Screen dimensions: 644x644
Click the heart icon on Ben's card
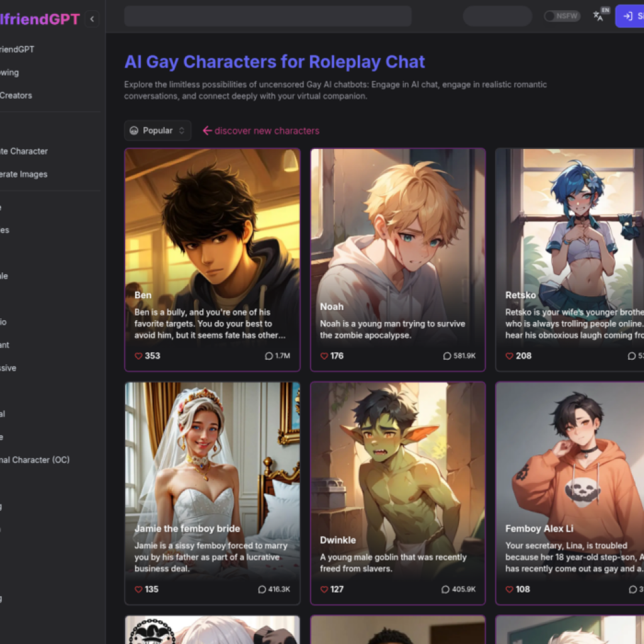pyautogui.click(x=138, y=356)
